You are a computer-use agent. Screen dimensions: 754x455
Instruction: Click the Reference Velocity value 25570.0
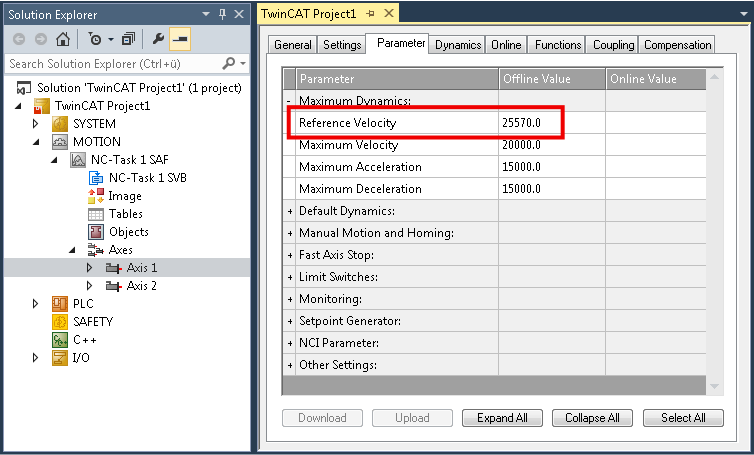click(x=521, y=123)
